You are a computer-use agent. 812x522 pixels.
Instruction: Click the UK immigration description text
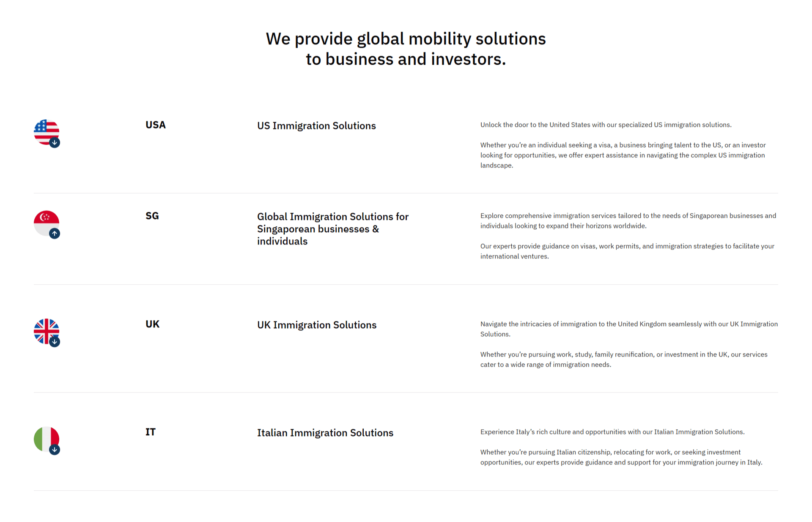tap(628, 329)
